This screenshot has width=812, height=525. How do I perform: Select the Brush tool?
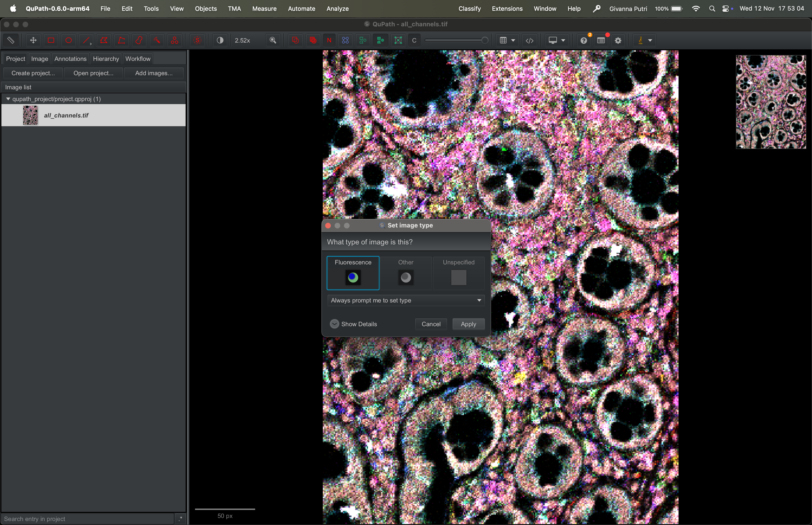[x=139, y=40]
